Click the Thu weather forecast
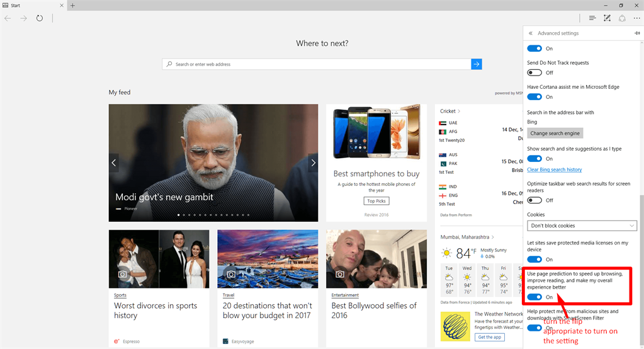This screenshot has height=349, width=644. click(x=485, y=280)
